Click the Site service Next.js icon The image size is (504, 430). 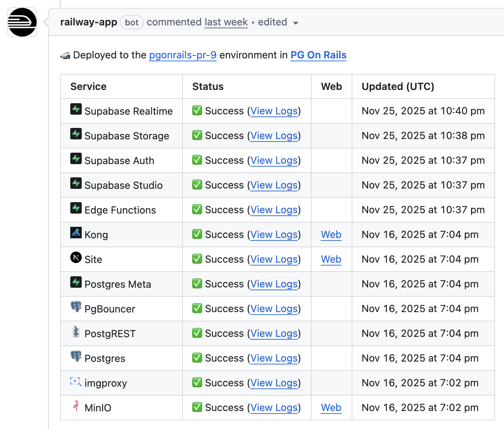[x=76, y=258]
